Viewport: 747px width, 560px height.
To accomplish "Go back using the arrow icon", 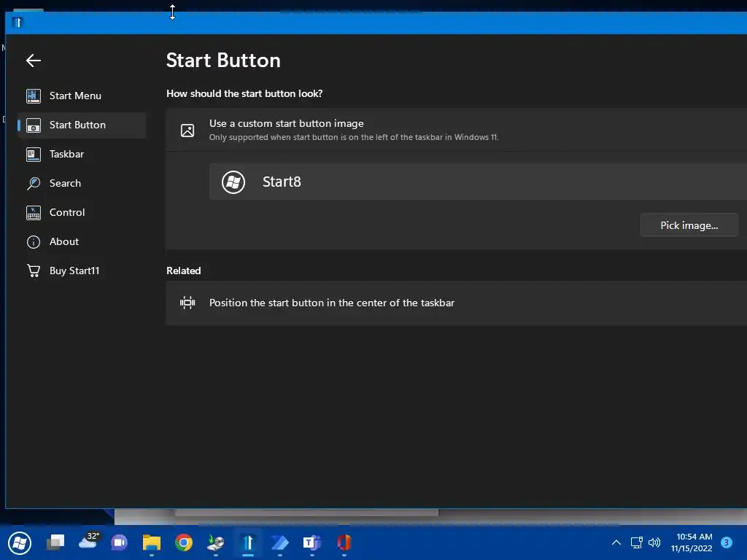I will [x=34, y=61].
